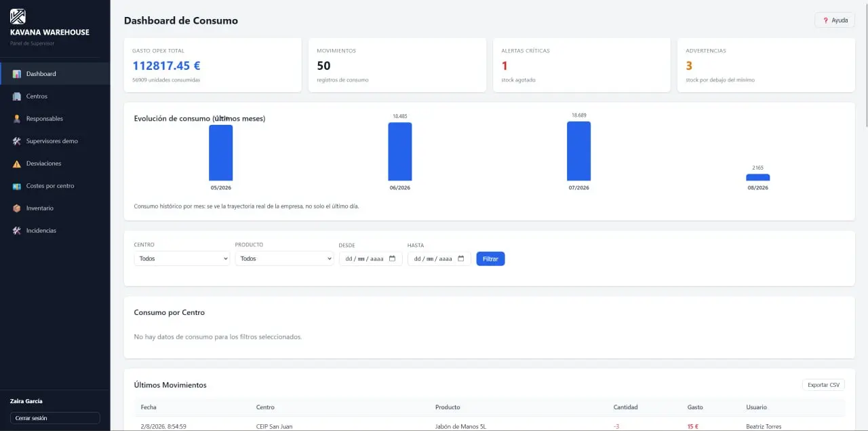Open the Dashboard menu item
The height and width of the screenshot is (431, 868).
[x=55, y=74]
